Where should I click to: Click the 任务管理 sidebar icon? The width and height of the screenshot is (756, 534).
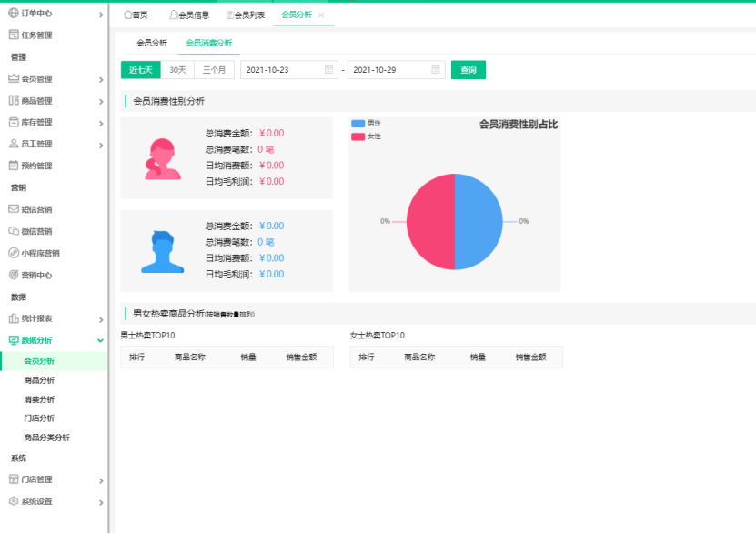pos(14,35)
